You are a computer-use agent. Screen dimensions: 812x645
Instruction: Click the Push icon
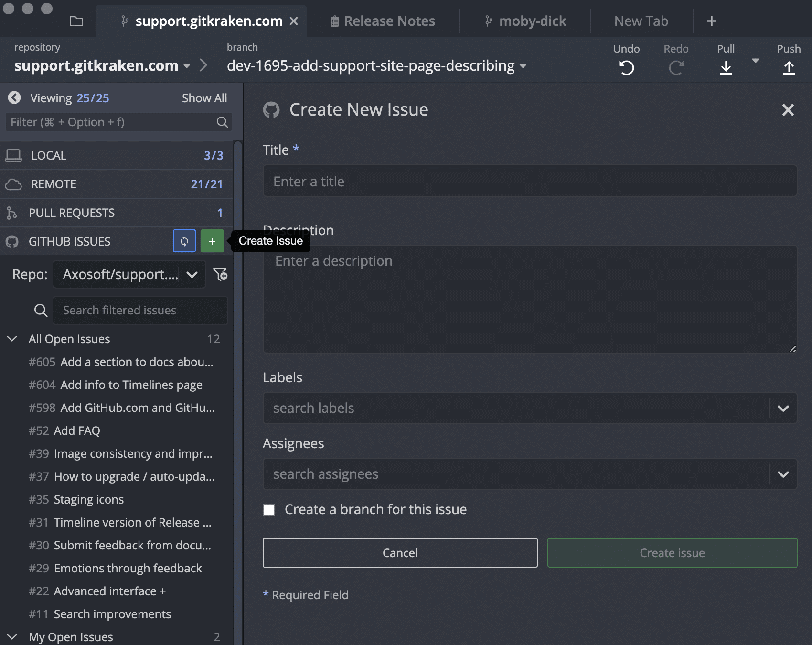coord(789,68)
